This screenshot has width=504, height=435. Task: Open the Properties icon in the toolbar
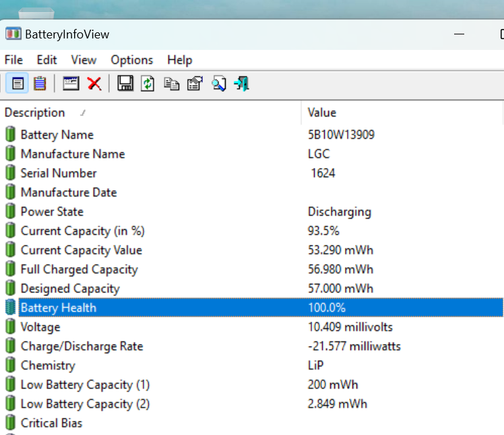pos(195,84)
